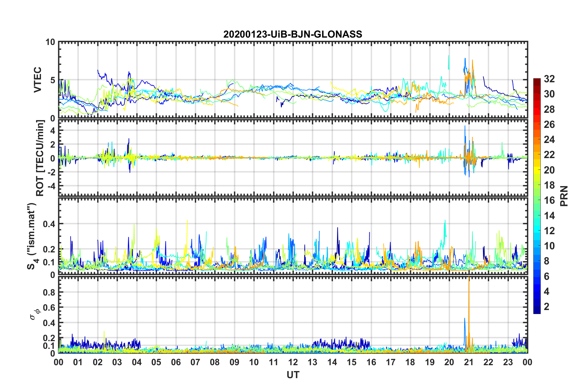Select UT axis hour label 11
The height and width of the screenshot is (392, 586).
(x=274, y=362)
